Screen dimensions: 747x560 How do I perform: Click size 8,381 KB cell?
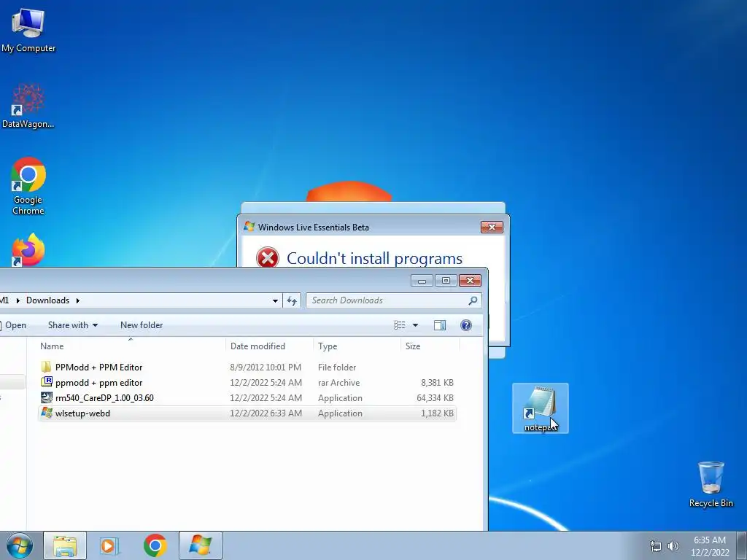437,382
